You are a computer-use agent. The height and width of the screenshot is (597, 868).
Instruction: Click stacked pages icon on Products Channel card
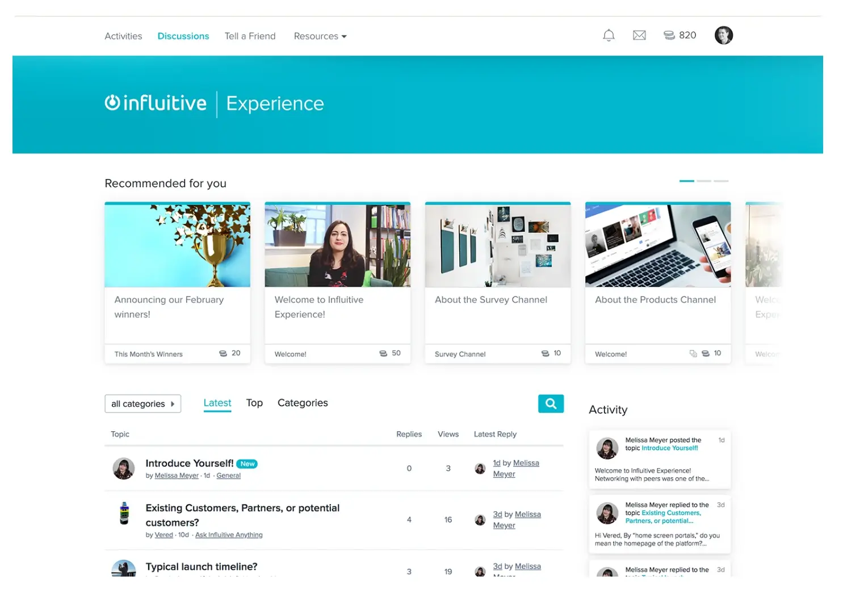click(693, 353)
